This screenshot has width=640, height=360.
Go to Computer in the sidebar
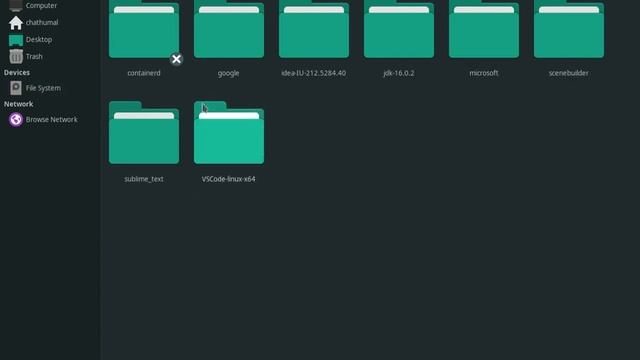[x=41, y=5]
